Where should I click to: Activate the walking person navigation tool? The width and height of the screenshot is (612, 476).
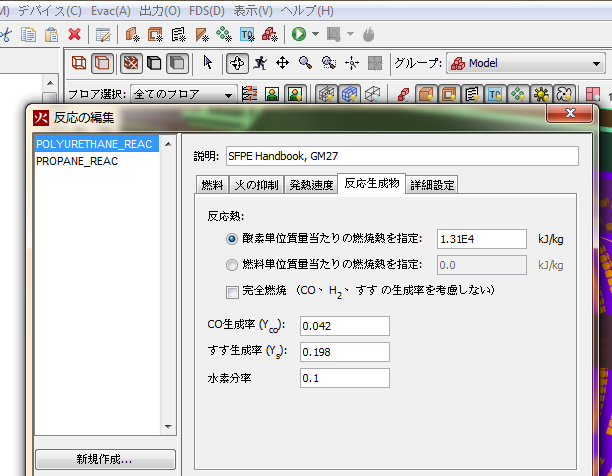(260, 63)
